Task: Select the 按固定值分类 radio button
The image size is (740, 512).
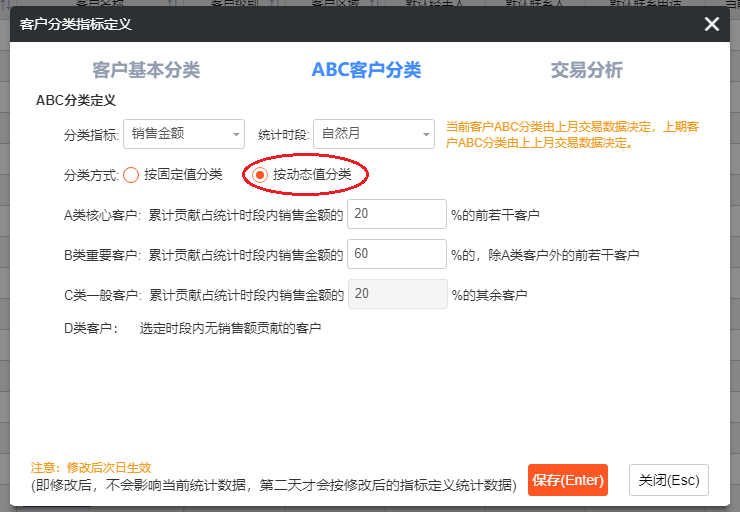Action: tap(131, 175)
